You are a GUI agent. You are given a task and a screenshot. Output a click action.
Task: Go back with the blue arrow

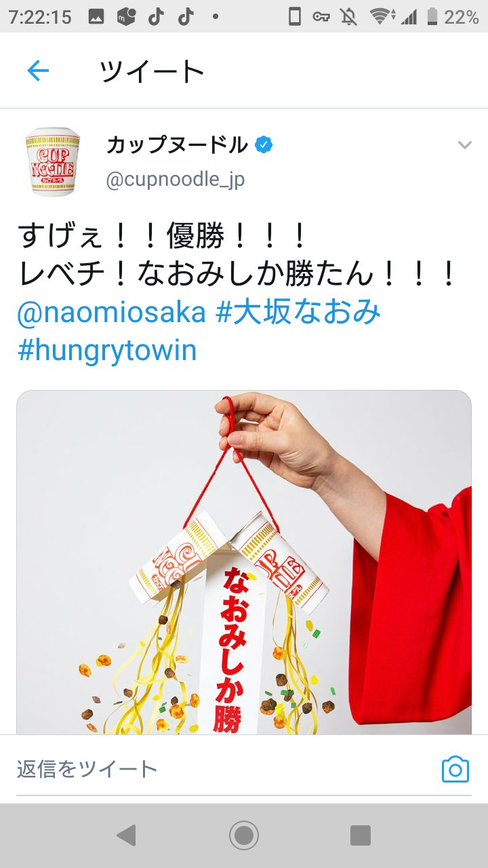(38, 71)
